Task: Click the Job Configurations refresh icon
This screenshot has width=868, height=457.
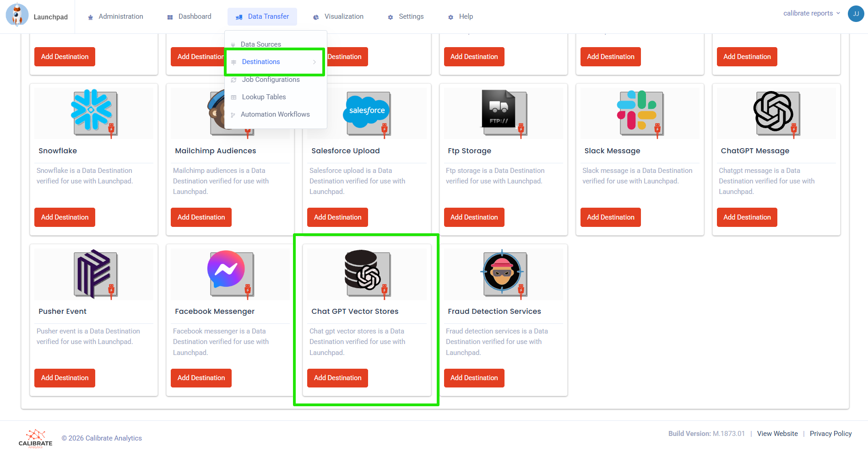Action: [233, 80]
